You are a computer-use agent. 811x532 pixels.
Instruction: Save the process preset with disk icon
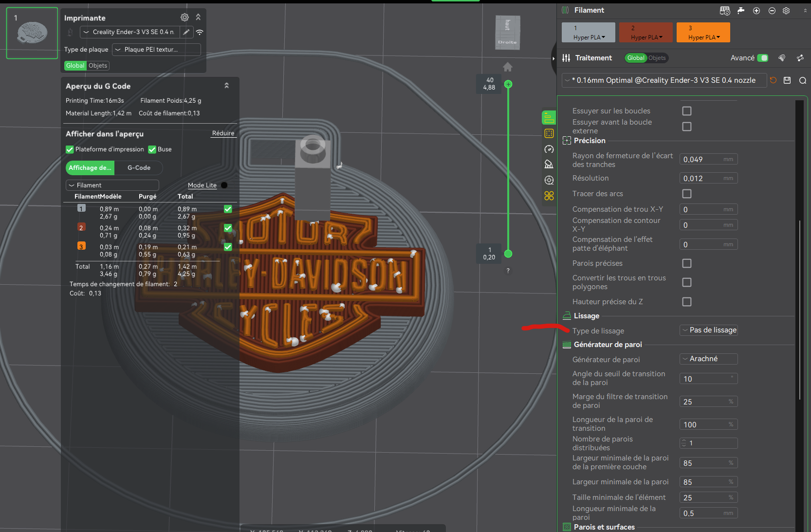tap(787, 80)
